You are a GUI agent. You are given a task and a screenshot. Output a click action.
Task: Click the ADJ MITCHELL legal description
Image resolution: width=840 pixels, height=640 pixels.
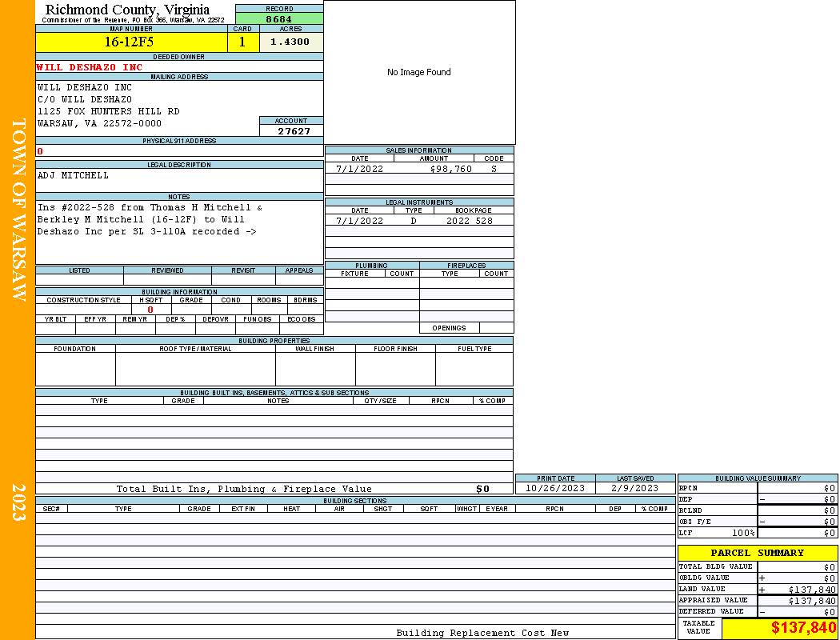tap(73, 175)
